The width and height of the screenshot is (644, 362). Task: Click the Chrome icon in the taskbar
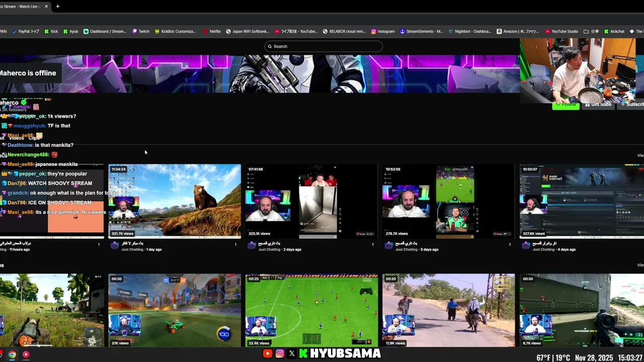click(12, 354)
